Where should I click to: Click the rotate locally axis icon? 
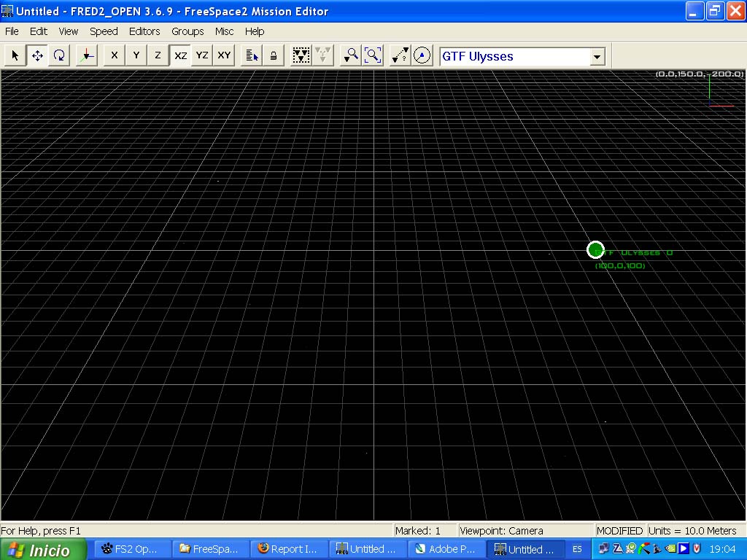tap(86, 55)
